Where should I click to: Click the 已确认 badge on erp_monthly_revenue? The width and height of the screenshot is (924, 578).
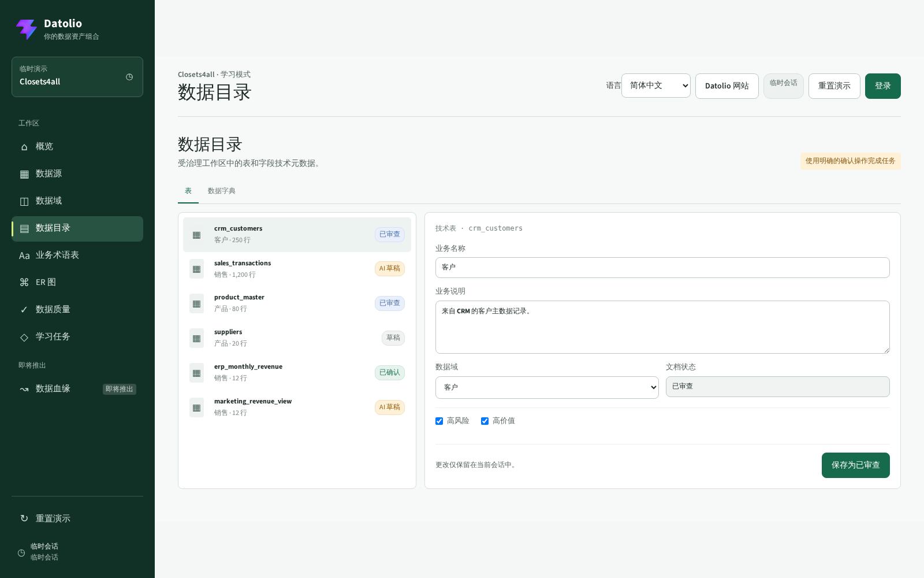(390, 373)
